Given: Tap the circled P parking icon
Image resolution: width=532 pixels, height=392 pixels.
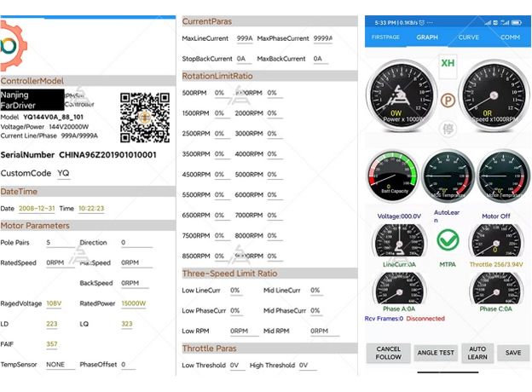Looking at the screenshot, I should point(447,100).
